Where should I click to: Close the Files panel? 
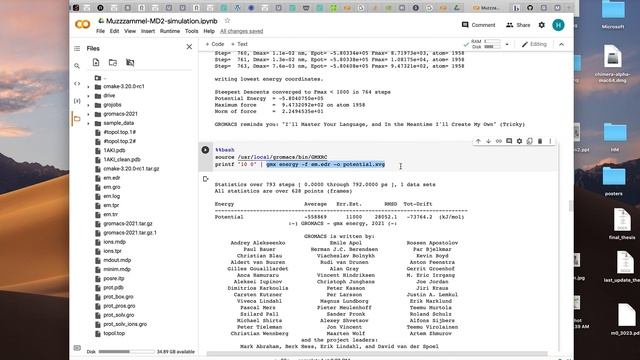pyautogui.click(x=189, y=47)
